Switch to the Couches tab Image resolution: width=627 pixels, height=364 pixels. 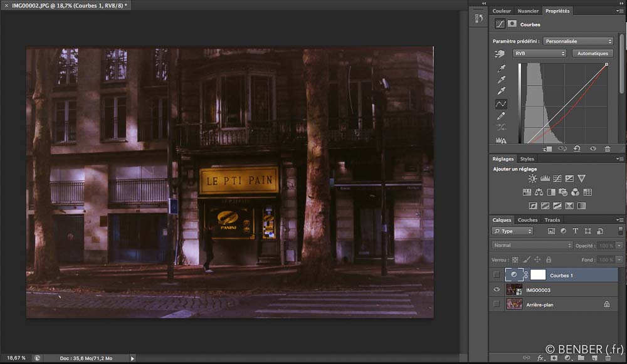point(527,220)
